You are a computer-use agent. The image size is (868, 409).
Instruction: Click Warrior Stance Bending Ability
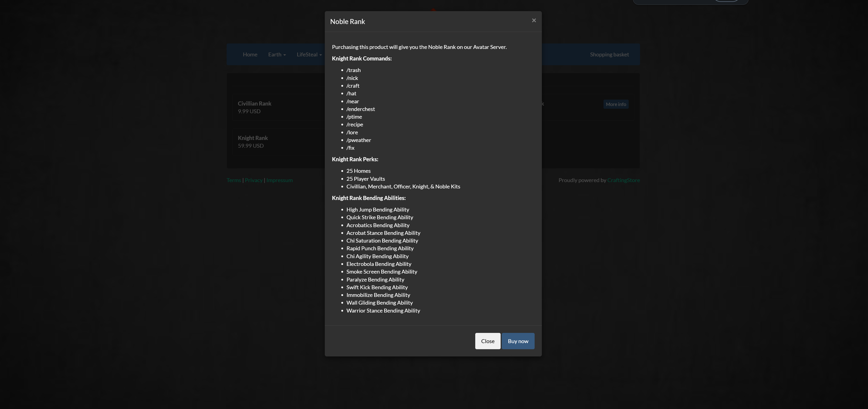tap(383, 311)
